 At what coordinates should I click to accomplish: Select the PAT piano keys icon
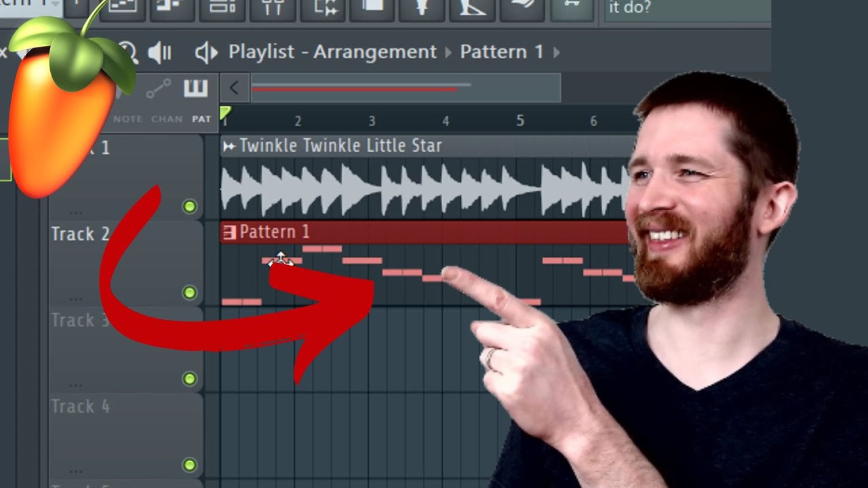(x=196, y=88)
